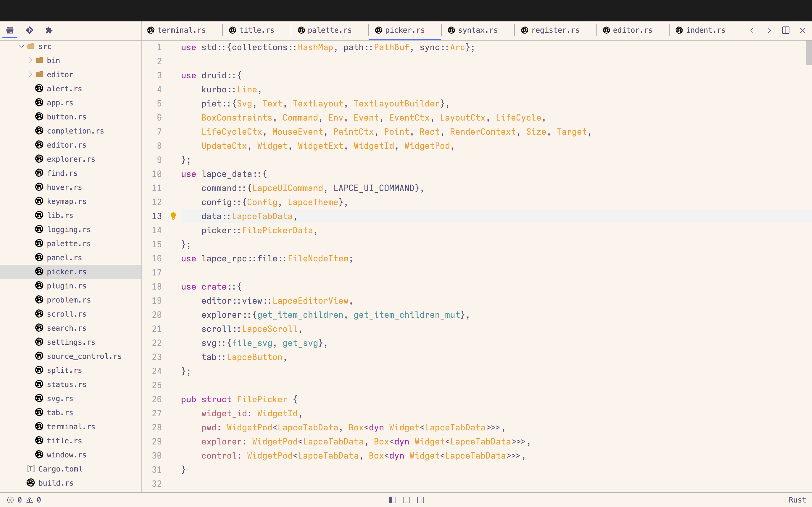This screenshot has height=507, width=812.
Task: Toggle the left panel visibility
Action: pyautogui.click(x=392, y=500)
